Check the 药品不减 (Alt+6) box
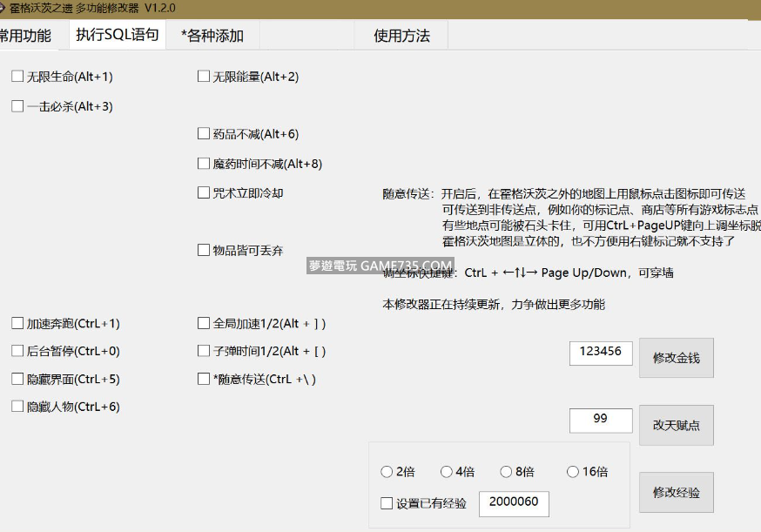This screenshot has width=761, height=532. 204,134
